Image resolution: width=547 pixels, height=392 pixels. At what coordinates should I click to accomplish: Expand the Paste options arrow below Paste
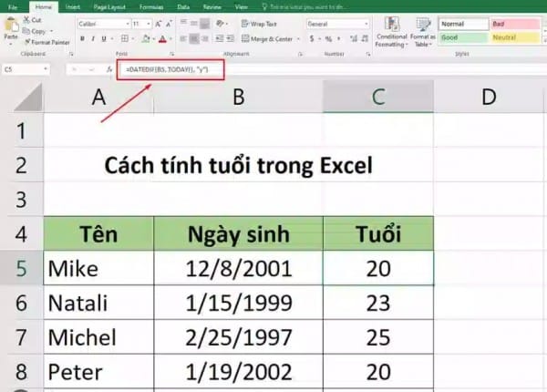coord(11,45)
